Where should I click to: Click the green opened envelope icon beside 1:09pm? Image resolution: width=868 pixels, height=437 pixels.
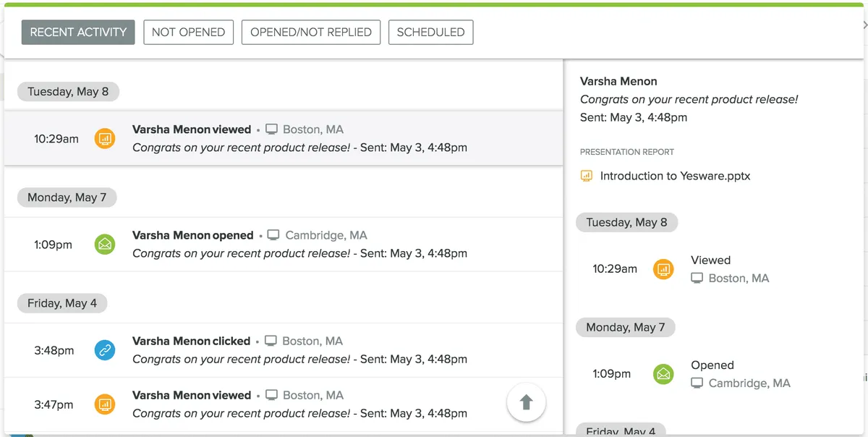pyautogui.click(x=105, y=245)
